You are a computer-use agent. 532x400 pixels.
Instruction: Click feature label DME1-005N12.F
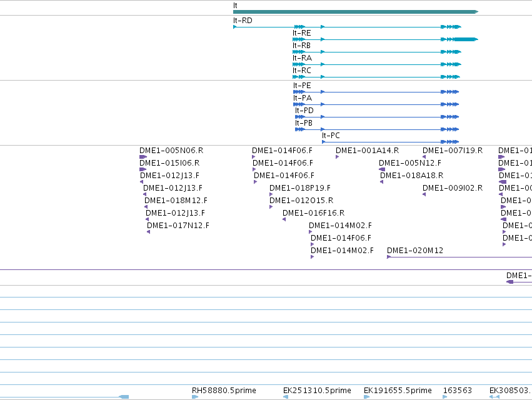410,163
